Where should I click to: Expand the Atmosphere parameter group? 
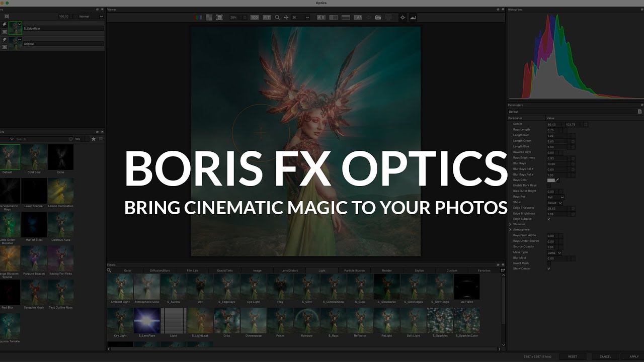(x=510, y=230)
